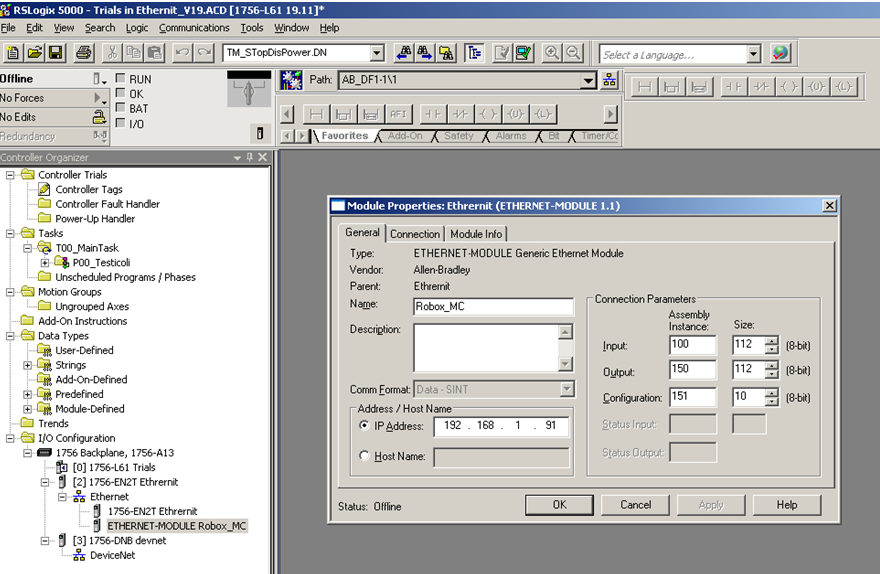The width and height of the screenshot is (880, 574).
Task: Open the TM_STopDisPower.DN search dropdown
Action: [377, 53]
